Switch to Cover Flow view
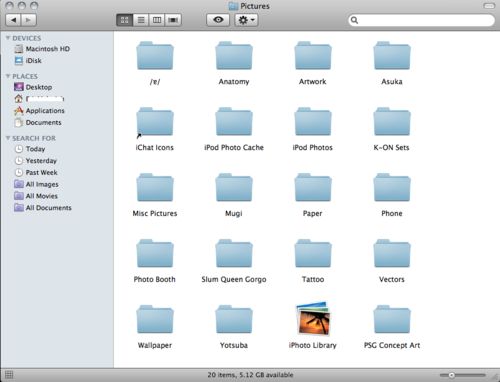The image size is (500, 382). 173,20
